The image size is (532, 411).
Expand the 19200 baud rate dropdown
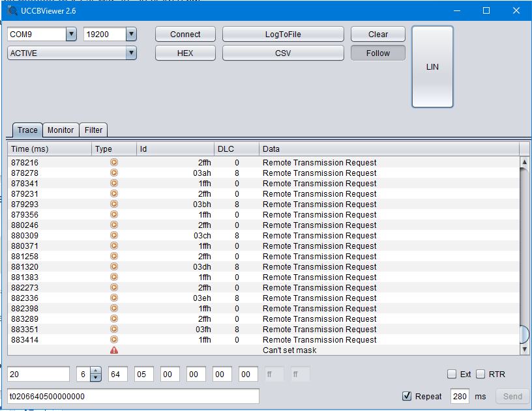click(131, 35)
